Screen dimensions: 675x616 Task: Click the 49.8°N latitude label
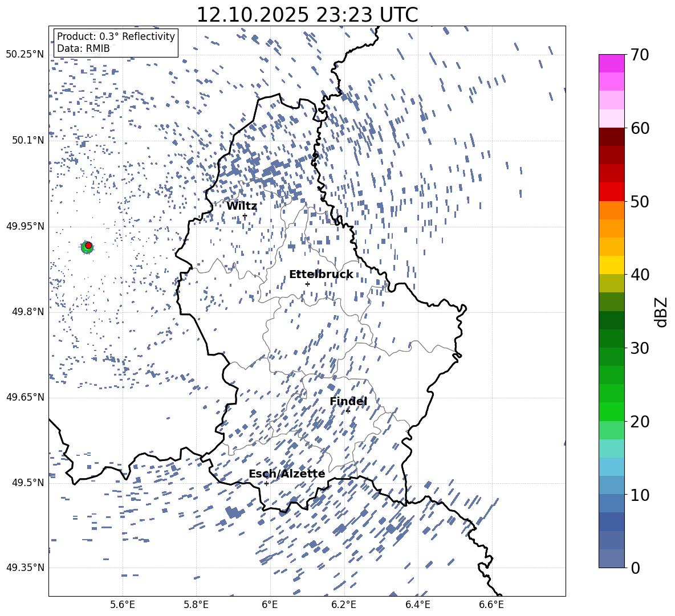29,312
